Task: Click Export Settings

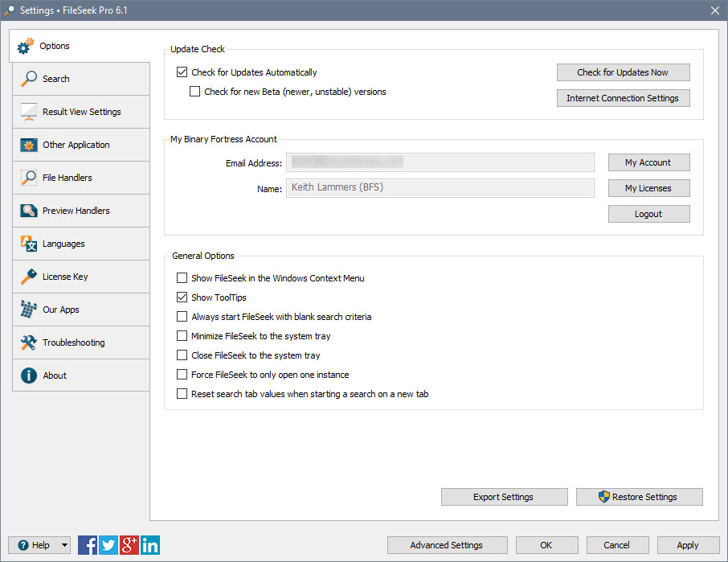Action: click(x=504, y=497)
